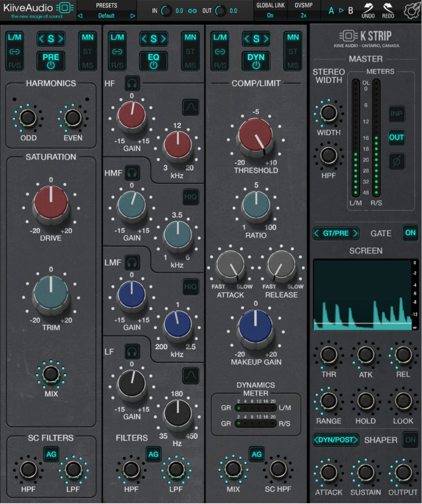Toggle the Gate ON button

(410, 233)
